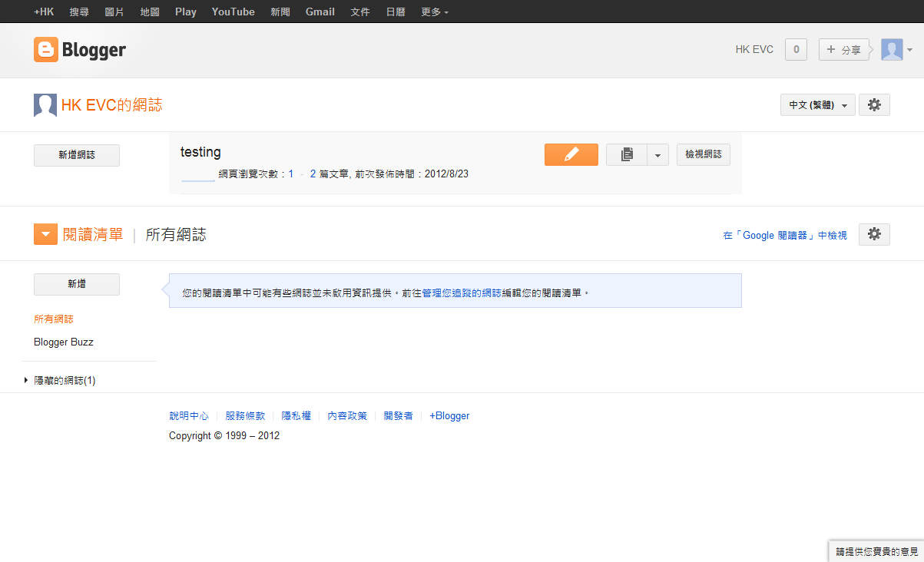The width and height of the screenshot is (924, 562).
Task: Expand 隱藏的網誌(1) section
Action: [x=60, y=380]
